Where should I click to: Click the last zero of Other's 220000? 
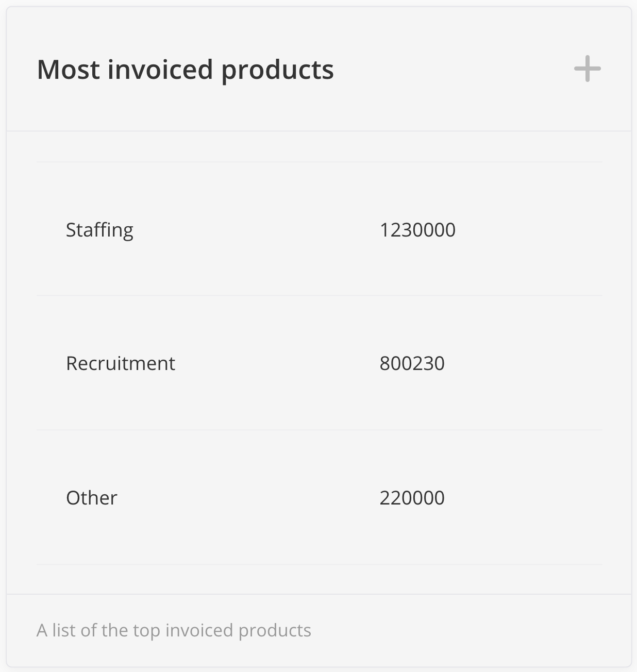440,498
